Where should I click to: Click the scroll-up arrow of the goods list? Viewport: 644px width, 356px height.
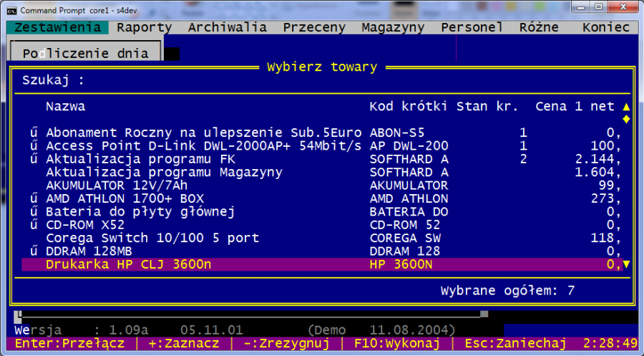626,107
